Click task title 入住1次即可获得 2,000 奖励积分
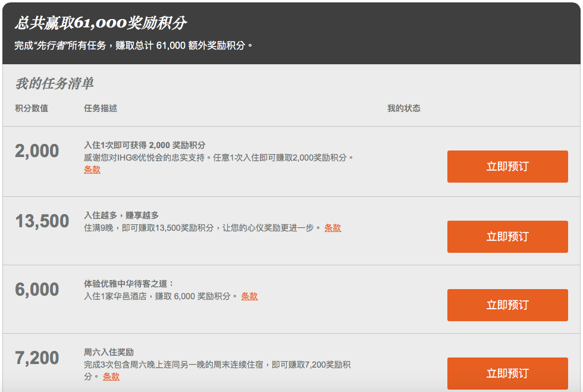 point(145,145)
